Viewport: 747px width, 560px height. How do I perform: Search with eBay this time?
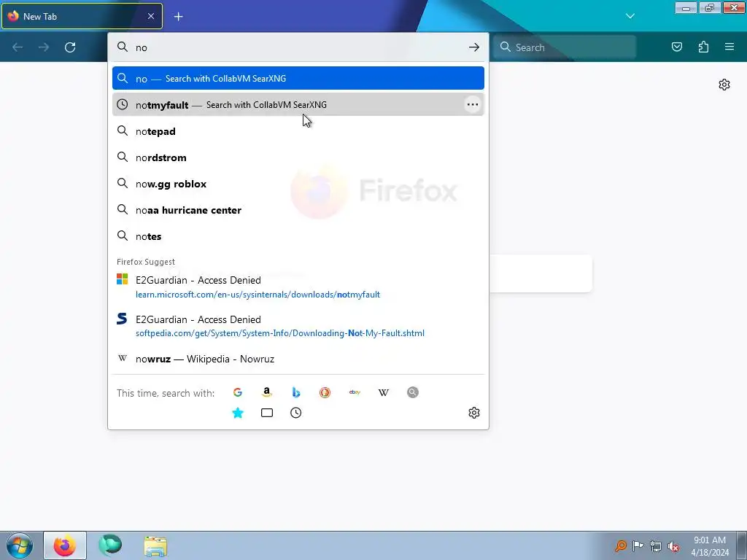pyautogui.click(x=355, y=392)
